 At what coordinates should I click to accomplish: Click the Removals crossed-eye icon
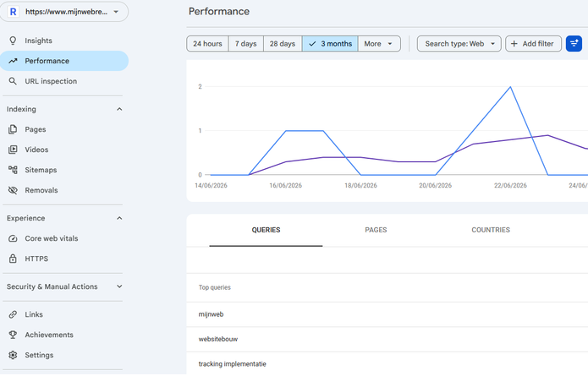[x=13, y=190]
